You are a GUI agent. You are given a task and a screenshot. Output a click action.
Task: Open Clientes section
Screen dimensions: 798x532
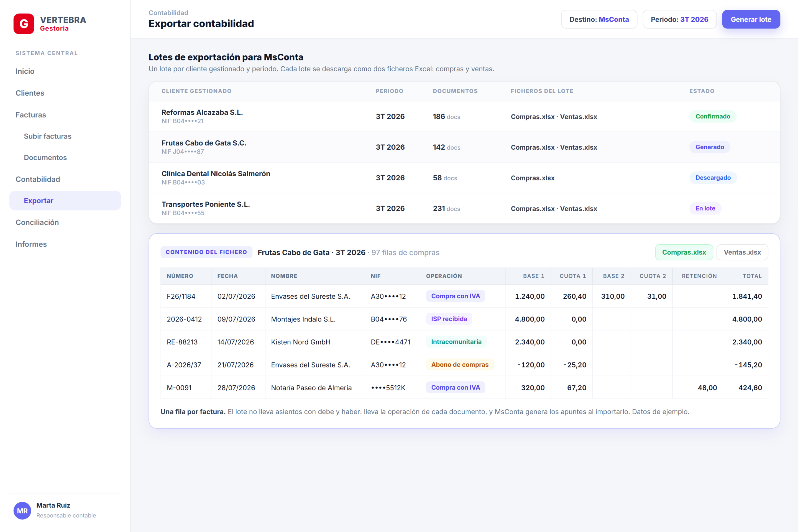[30, 93]
